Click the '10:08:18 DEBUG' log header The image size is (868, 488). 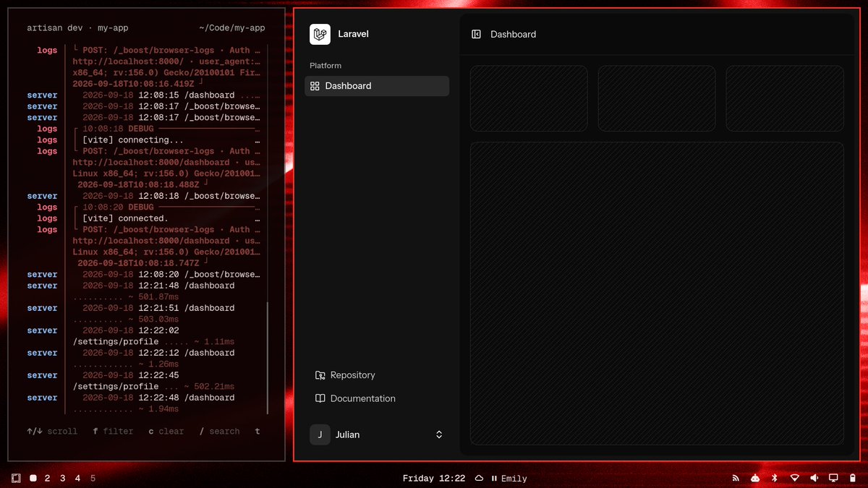point(118,129)
